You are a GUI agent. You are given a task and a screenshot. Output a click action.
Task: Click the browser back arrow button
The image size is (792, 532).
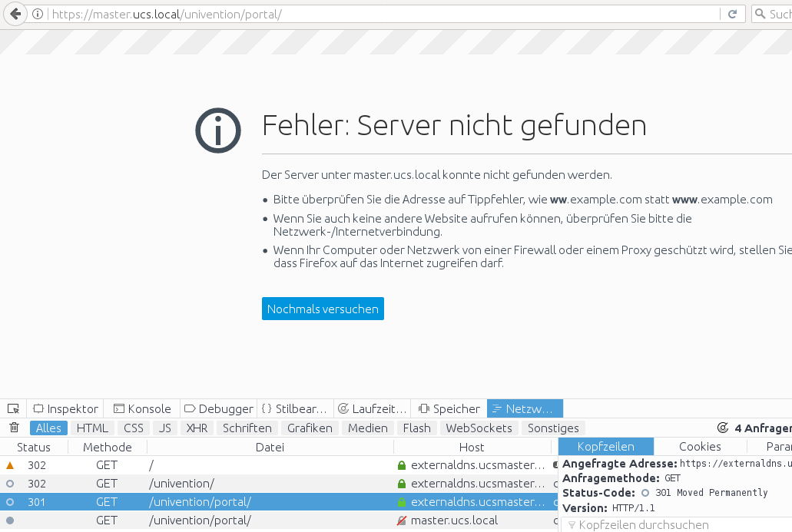(15, 14)
